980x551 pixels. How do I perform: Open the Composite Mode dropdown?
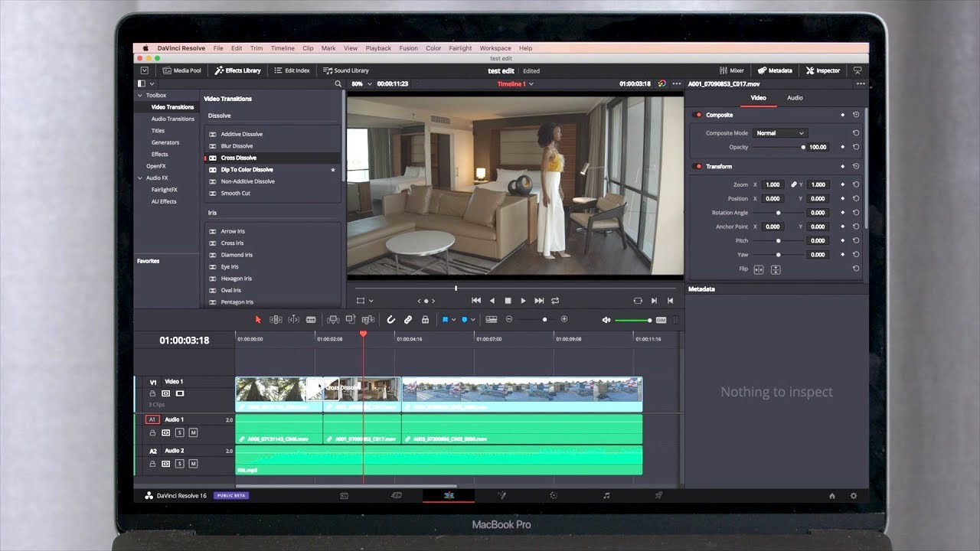tap(779, 133)
